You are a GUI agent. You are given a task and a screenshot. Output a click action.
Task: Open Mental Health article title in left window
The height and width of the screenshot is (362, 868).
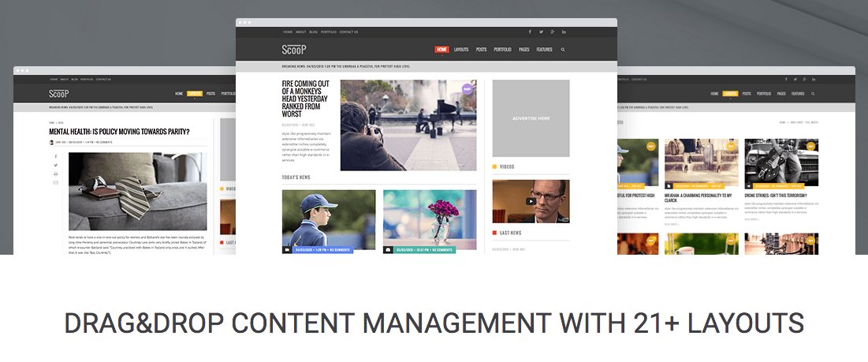point(119,132)
